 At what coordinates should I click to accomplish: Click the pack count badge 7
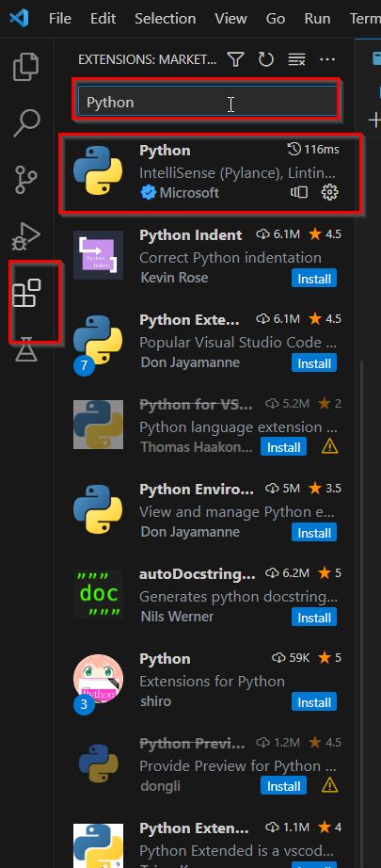[84, 366]
